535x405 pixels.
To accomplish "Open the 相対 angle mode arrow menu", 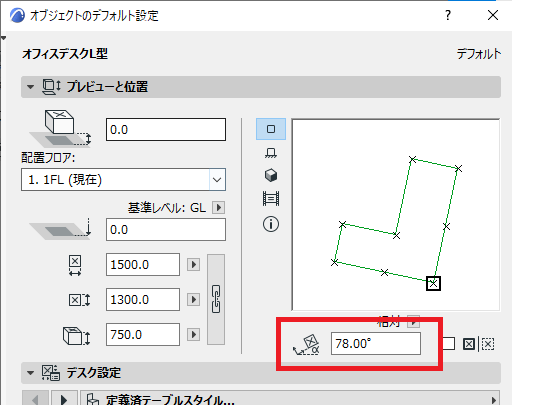I will pyautogui.click(x=414, y=321).
